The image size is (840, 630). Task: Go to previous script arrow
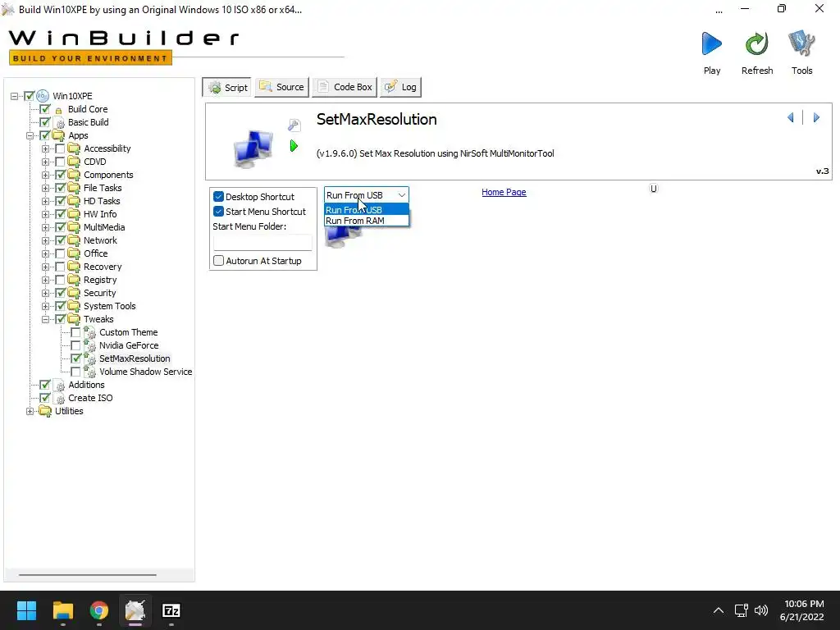tap(791, 117)
